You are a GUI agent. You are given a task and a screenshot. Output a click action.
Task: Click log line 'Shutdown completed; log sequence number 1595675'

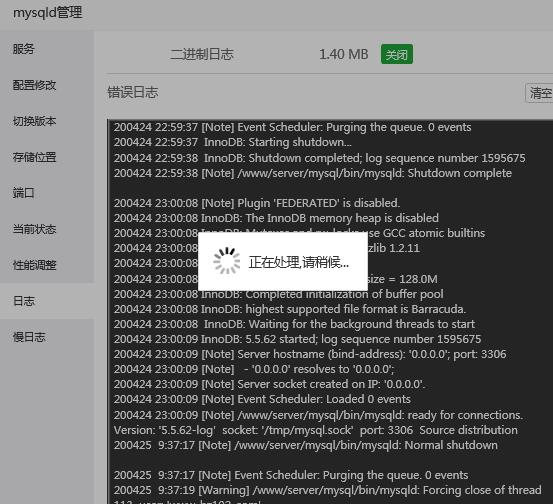[x=320, y=158]
